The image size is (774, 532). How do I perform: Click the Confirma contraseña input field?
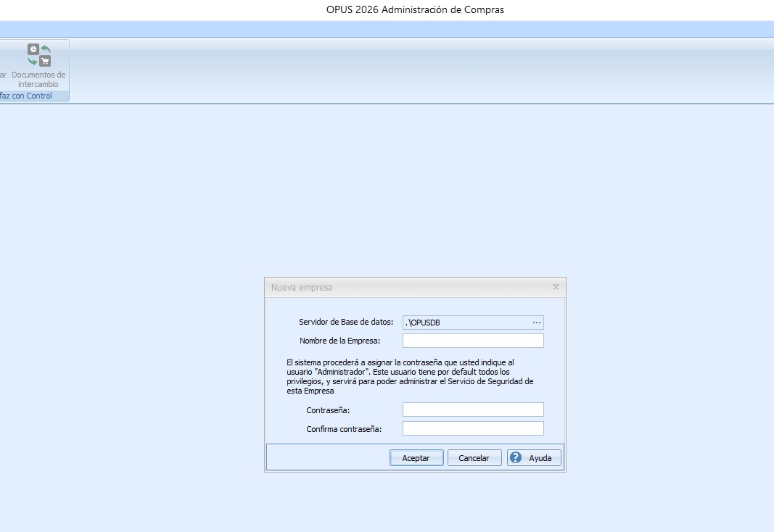[473, 428]
